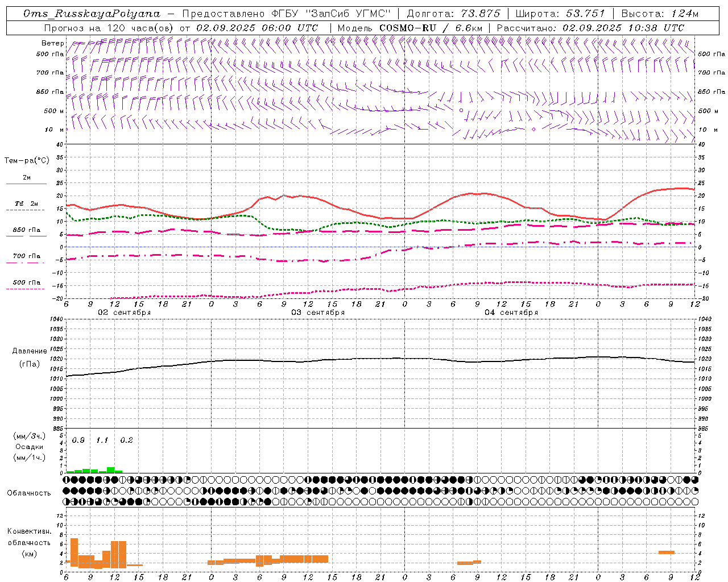The height and width of the screenshot is (582, 728).
Task: Click the 1.1 precipitation total
Action: 102,440
